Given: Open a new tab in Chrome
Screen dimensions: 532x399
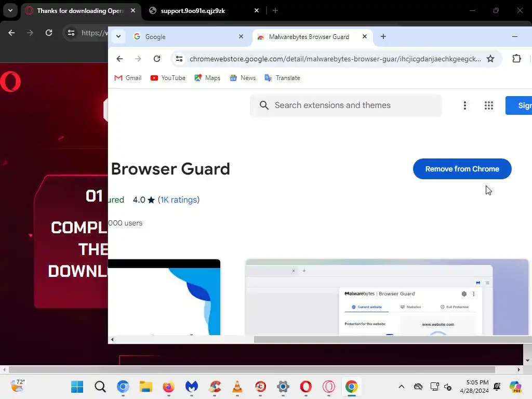Looking at the screenshot, I should click(383, 36).
